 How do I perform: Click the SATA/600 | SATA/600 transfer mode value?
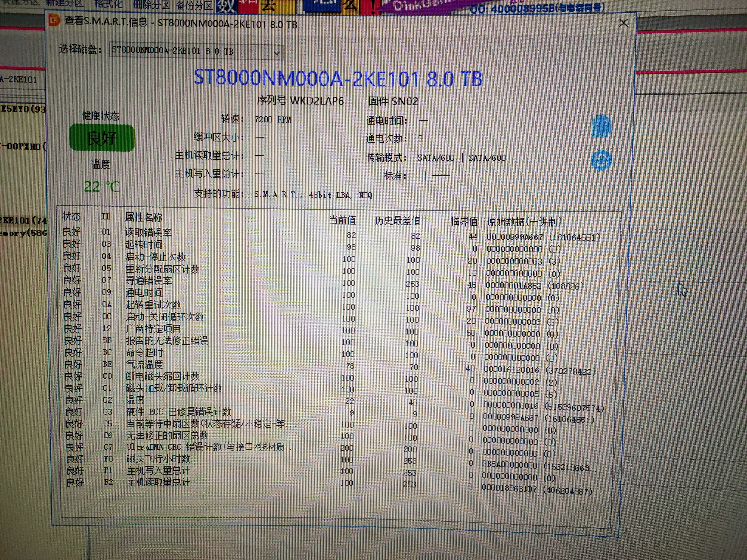tap(461, 158)
